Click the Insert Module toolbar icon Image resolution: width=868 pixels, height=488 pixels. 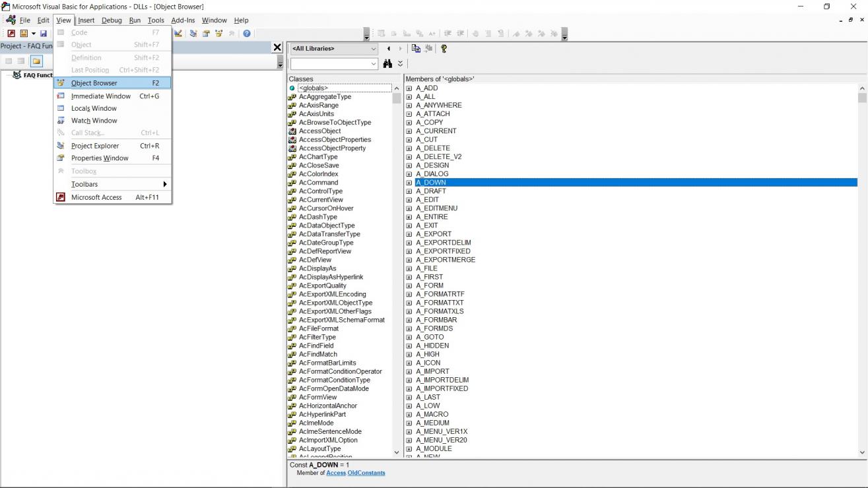(24, 33)
